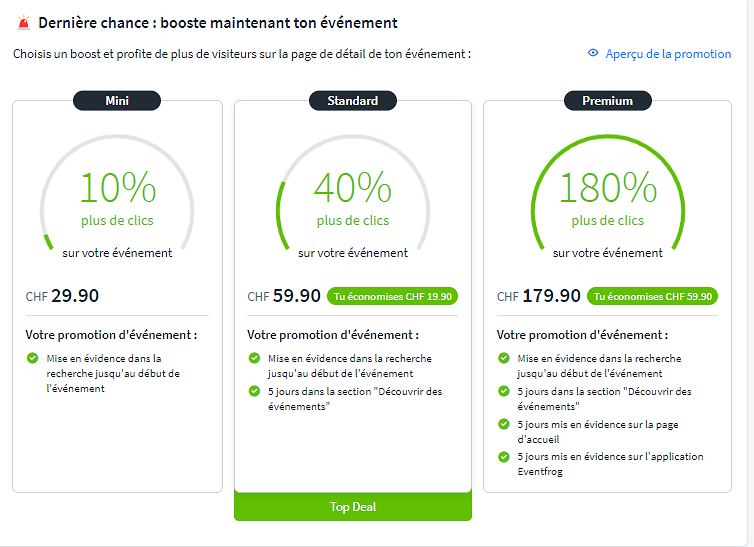Screen dimensions: 754x547
Task: Click the green Top Deal button
Action: (352, 507)
